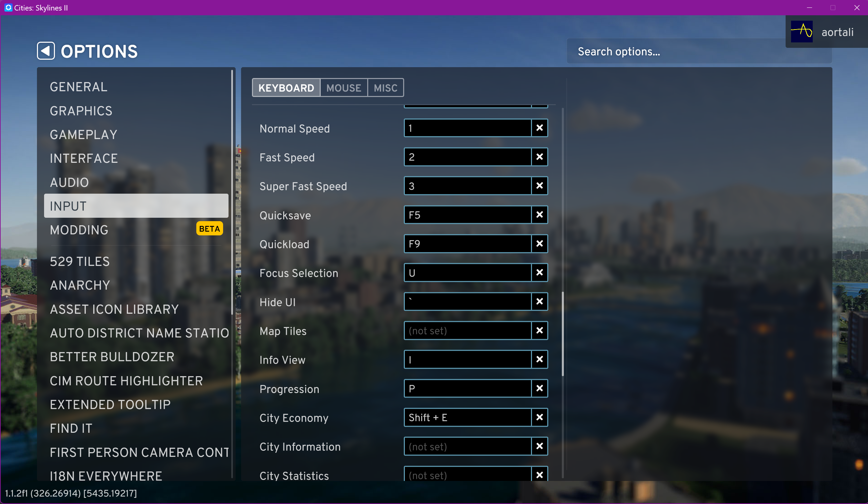Rebind the City Economy Shift + E field

[468, 418]
